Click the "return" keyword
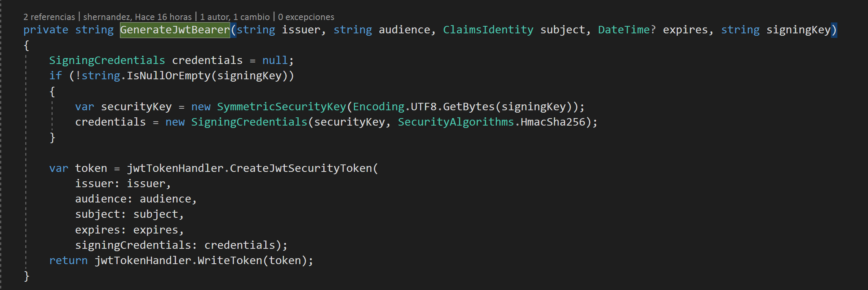868x290 pixels. [x=68, y=261]
